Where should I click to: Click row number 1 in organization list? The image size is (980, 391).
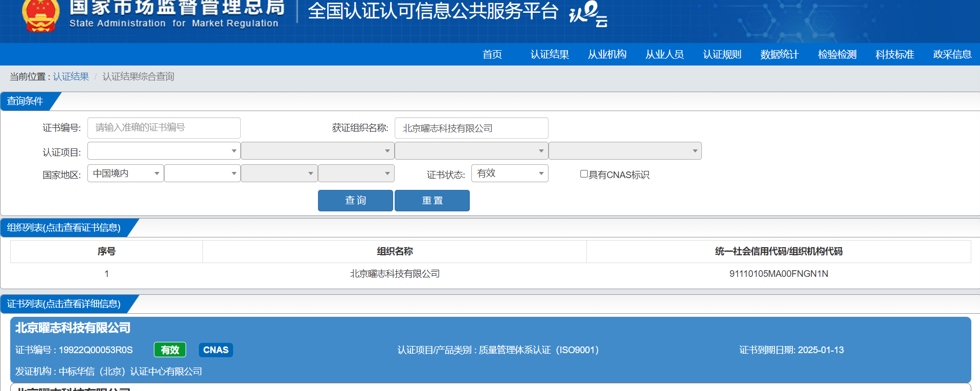(x=106, y=274)
